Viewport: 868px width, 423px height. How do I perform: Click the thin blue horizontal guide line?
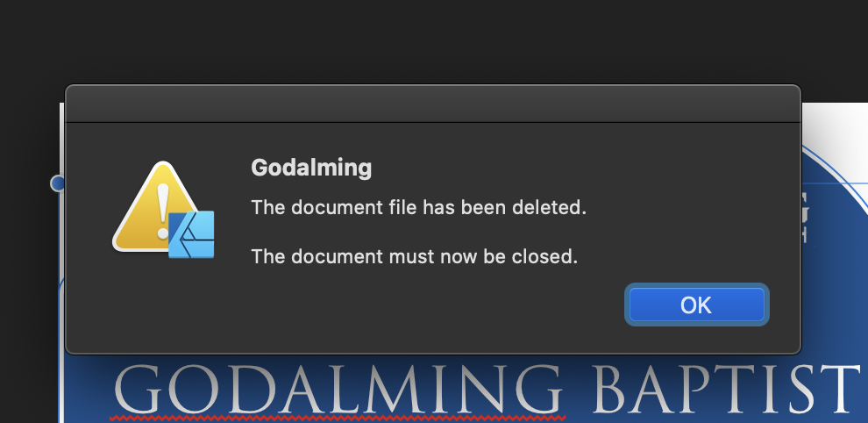point(835,183)
